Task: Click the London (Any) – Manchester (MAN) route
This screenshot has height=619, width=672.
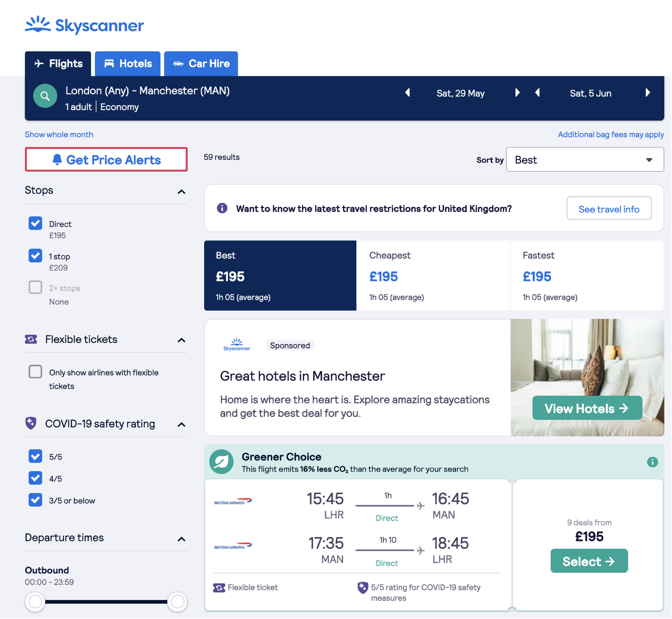Action: tap(147, 91)
